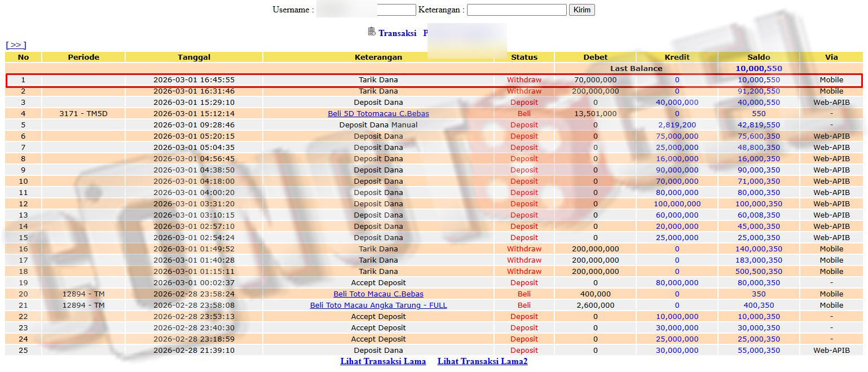This screenshot has width=868, height=372.
Task: Open Lihat Transaksi Lama link
Action: [x=383, y=361]
